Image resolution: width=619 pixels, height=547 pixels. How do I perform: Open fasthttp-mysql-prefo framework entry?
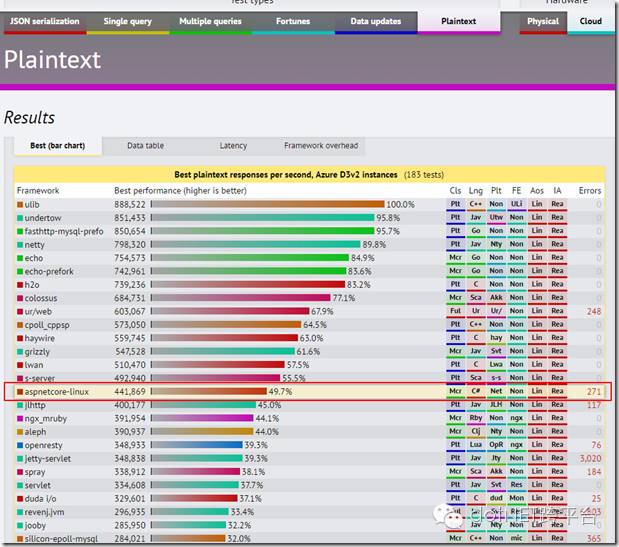[x=64, y=231]
